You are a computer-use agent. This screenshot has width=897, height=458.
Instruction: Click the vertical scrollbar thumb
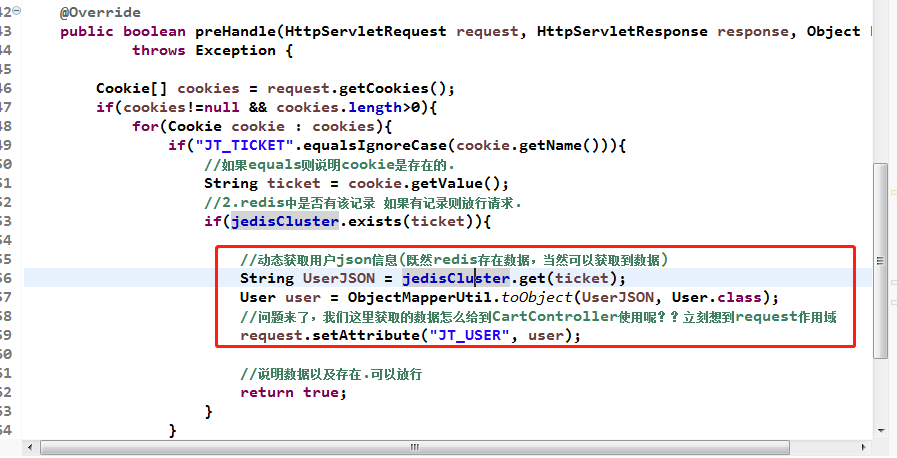tap(880, 260)
